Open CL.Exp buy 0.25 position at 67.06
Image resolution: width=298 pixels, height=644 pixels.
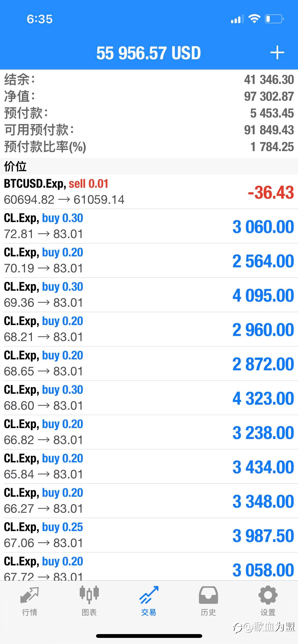pyautogui.click(x=149, y=535)
